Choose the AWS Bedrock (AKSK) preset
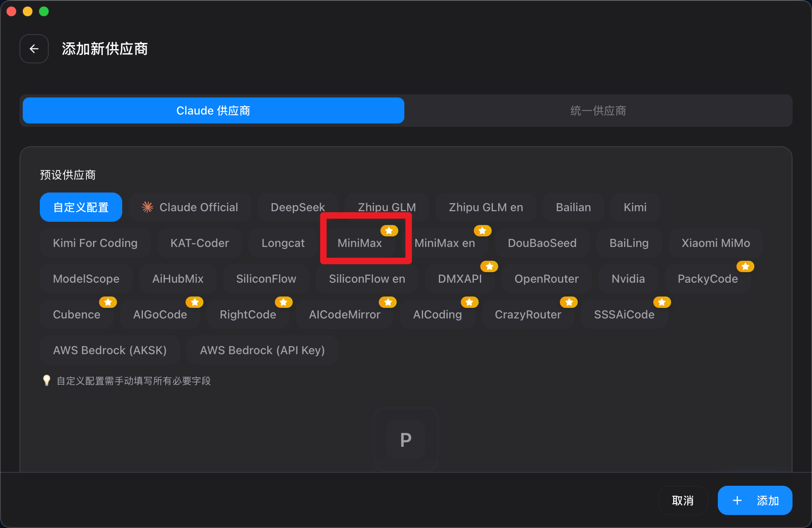The width and height of the screenshot is (812, 528). coord(110,350)
